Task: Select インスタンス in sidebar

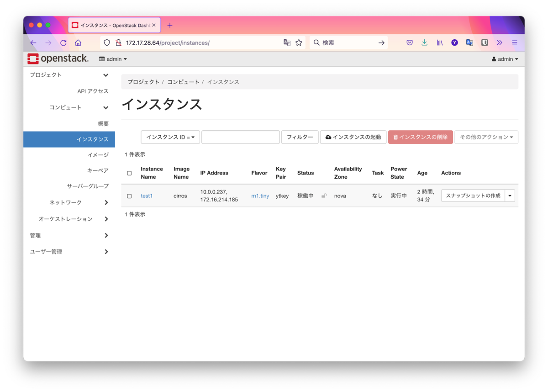Action: pyautogui.click(x=69, y=139)
